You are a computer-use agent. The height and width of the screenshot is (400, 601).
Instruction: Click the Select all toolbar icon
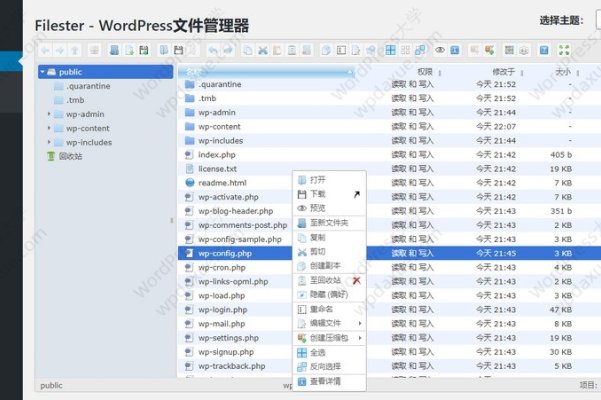click(391, 50)
